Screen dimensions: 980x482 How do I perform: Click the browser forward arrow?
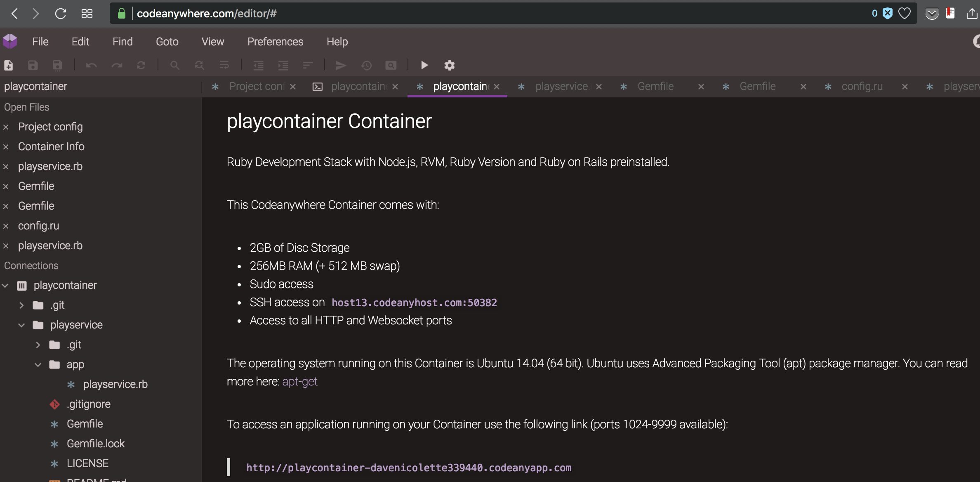[x=36, y=14]
